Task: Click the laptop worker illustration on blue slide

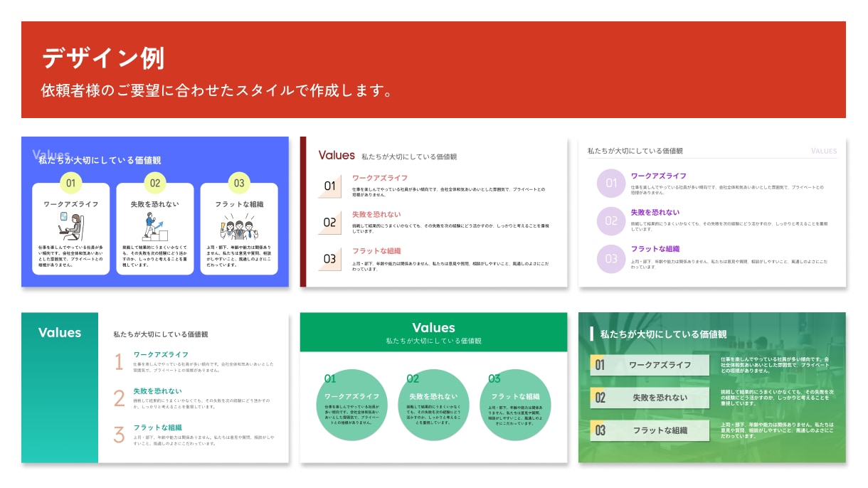Action: coord(71,226)
